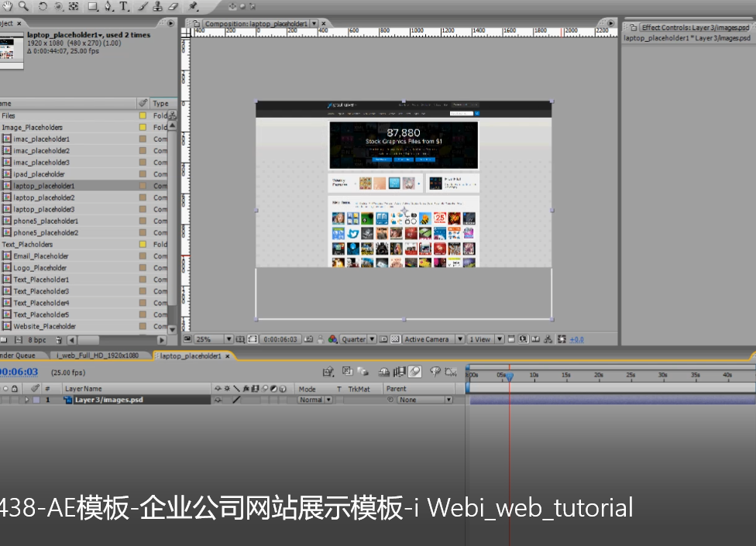Switch to the Render Queue tab
This screenshot has height=546, width=756.
(x=17, y=355)
